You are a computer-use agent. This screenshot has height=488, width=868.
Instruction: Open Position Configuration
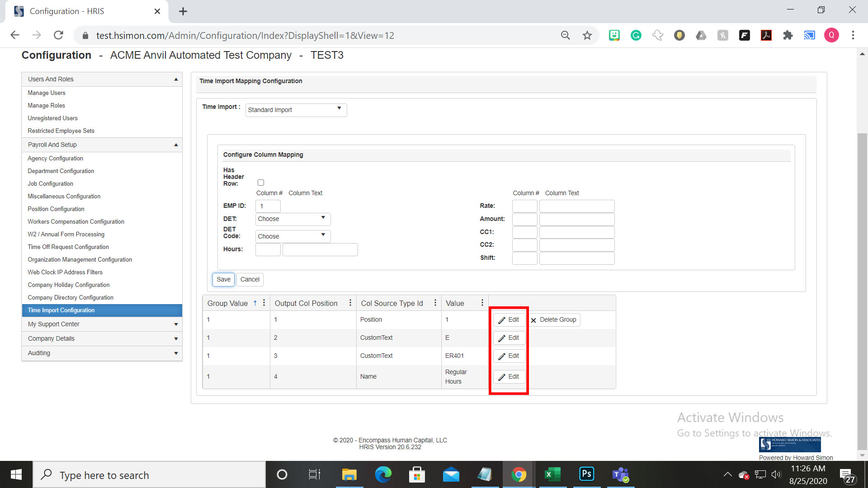pos(56,209)
